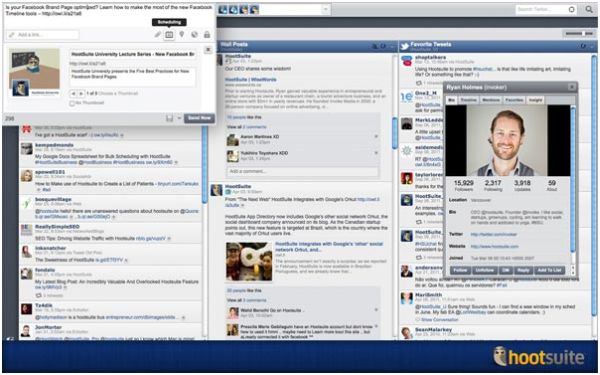
Task: Click the Twitter bird icon in Favorite Tweets header
Action: tap(404, 47)
